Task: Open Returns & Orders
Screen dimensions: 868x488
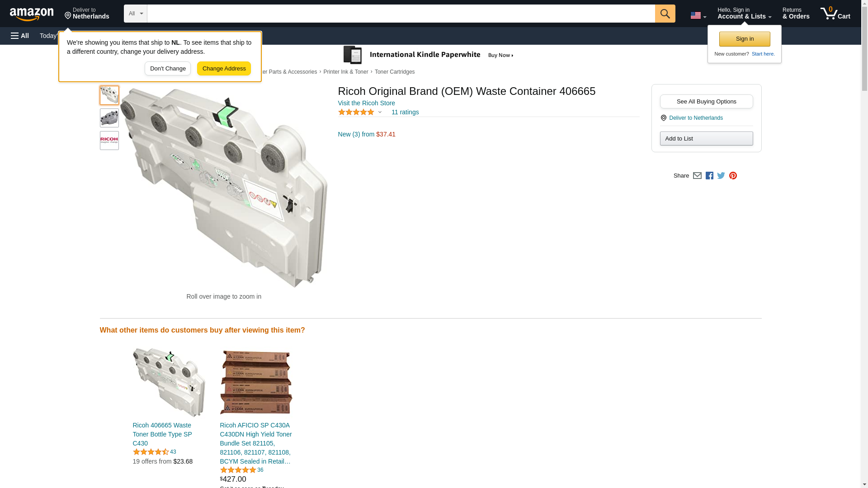Action: click(x=796, y=14)
